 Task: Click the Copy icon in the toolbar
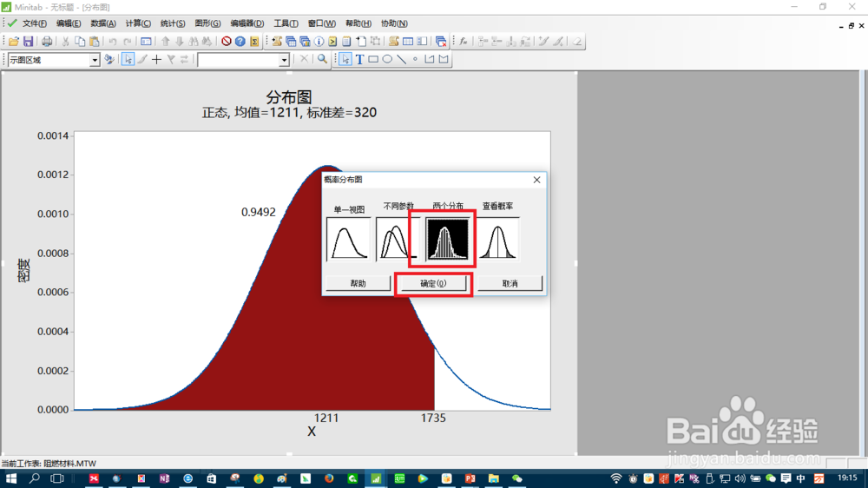(80, 42)
